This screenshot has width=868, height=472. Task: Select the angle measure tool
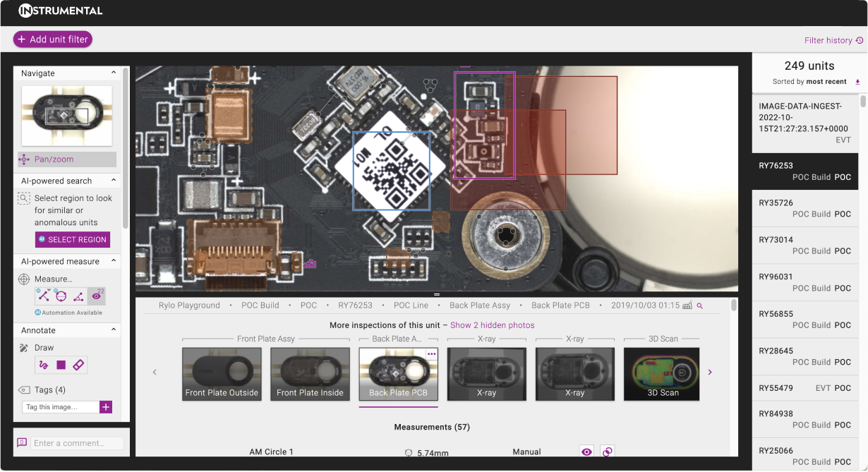pyautogui.click(x=79, y=296)
